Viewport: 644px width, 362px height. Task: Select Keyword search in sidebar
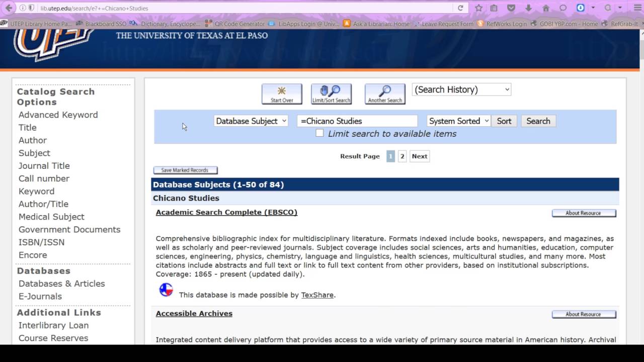pyautogui.click(x=36, y=191)
